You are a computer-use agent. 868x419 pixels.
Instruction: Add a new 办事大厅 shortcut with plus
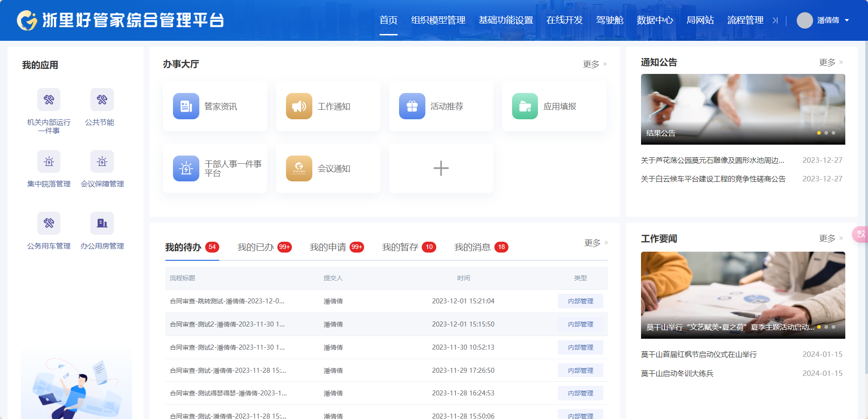point(441,168)
